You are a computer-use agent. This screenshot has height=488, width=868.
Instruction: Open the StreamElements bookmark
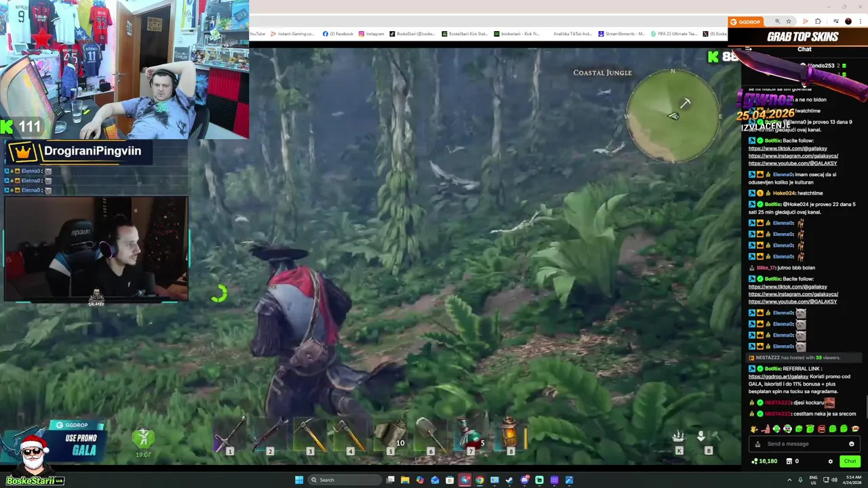click(x=622, y=34)
